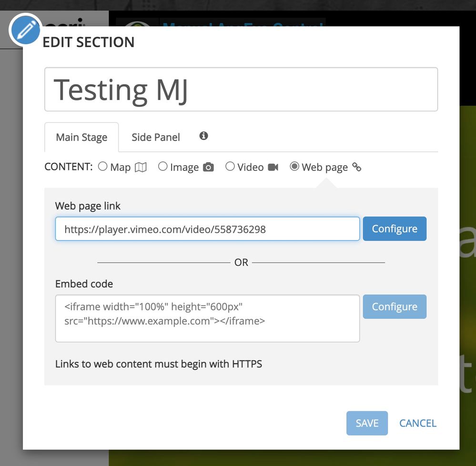Click into the Web page link field
The width and height of the screenshot is (476, 466).
coord(207,229)
